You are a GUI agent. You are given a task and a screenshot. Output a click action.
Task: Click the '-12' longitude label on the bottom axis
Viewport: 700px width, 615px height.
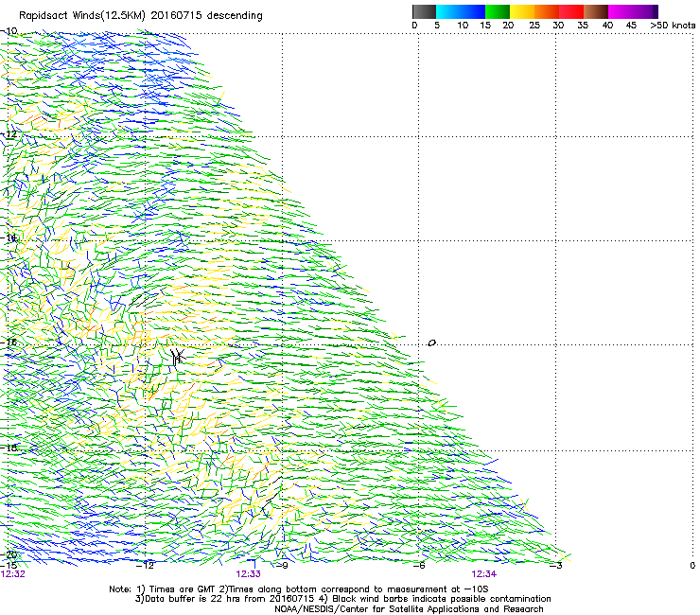tap(145, 566)
